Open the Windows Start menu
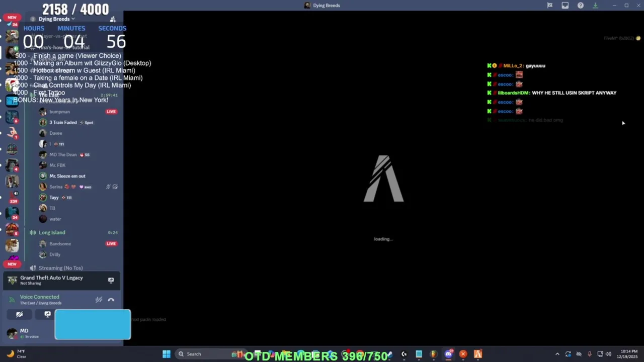The image size is (644, 362). point(166,354)
